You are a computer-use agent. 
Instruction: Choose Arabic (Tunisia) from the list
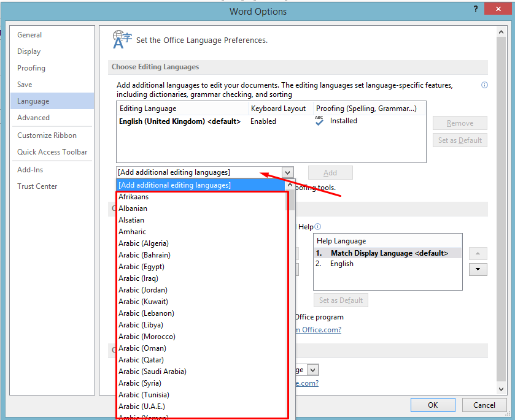[x=201, y=395]
